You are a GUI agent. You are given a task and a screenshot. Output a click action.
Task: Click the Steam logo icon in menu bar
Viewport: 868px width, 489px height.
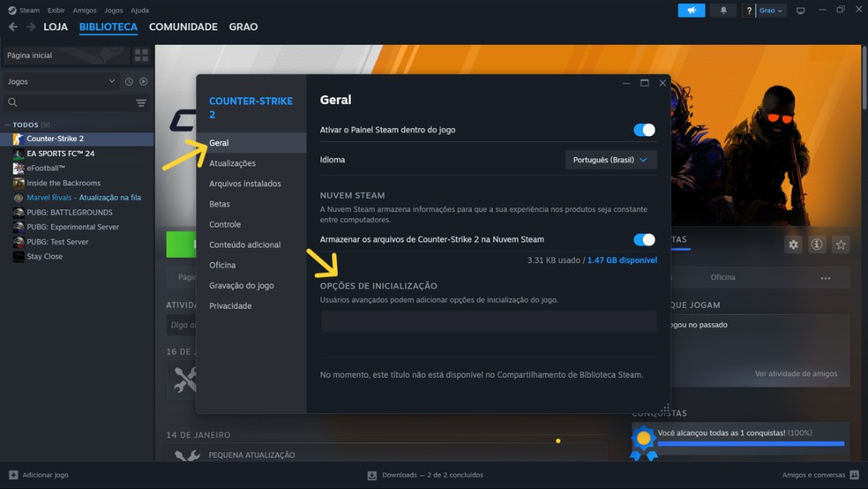point(11,10)
